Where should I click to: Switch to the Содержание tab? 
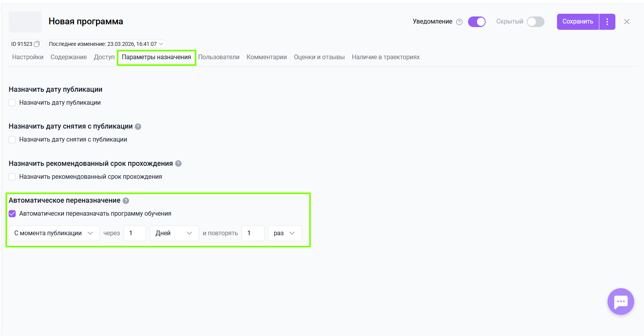[69, 57]
